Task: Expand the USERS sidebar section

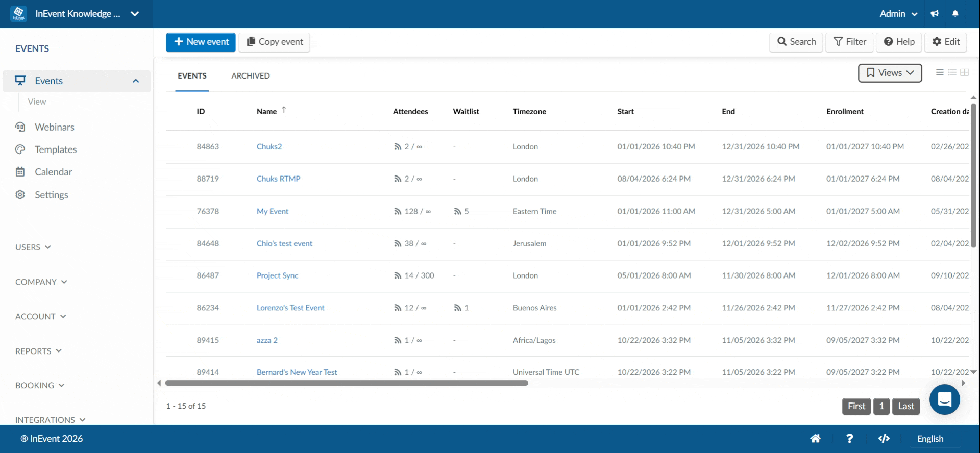Action: (33, 247)
